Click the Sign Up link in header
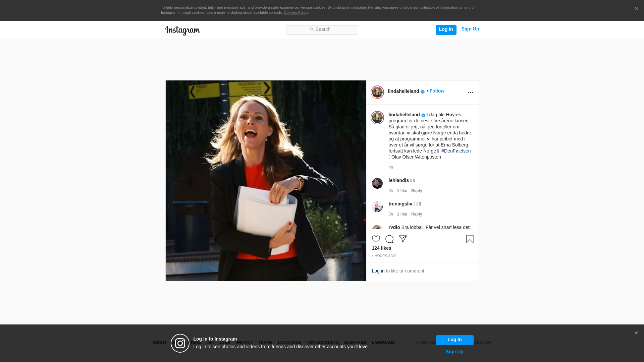This screenshot has width=644, height=362. click(470, 29)
